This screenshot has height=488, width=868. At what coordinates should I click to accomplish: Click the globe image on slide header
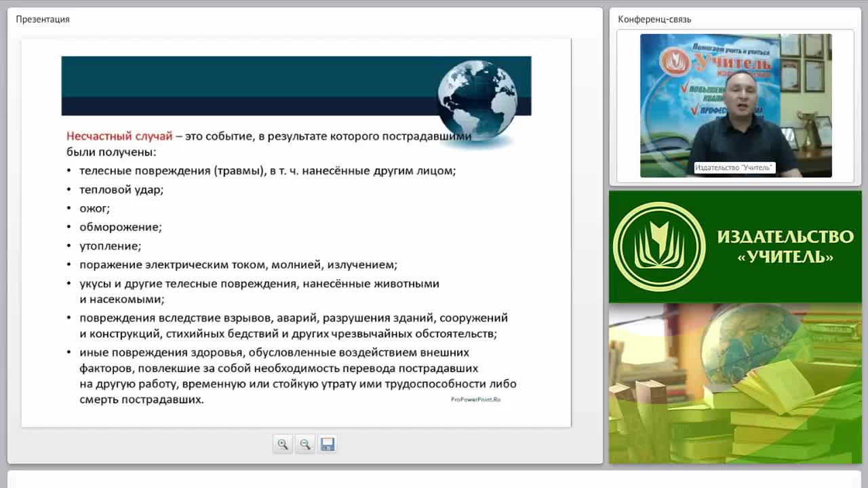click(x=477, y=100)
